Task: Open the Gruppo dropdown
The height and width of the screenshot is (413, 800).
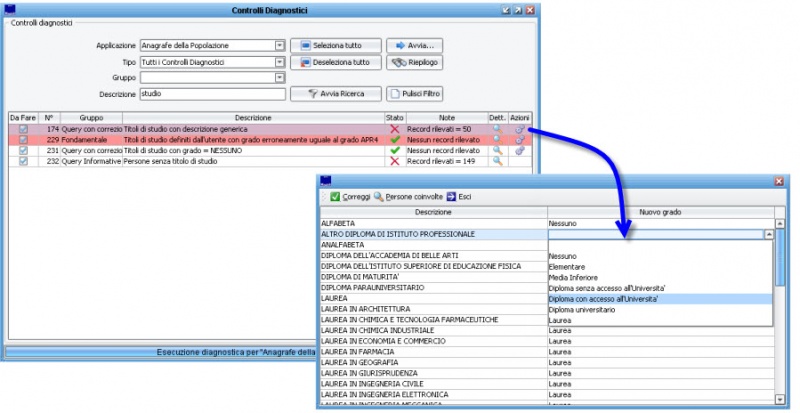Action: (280, 78)
